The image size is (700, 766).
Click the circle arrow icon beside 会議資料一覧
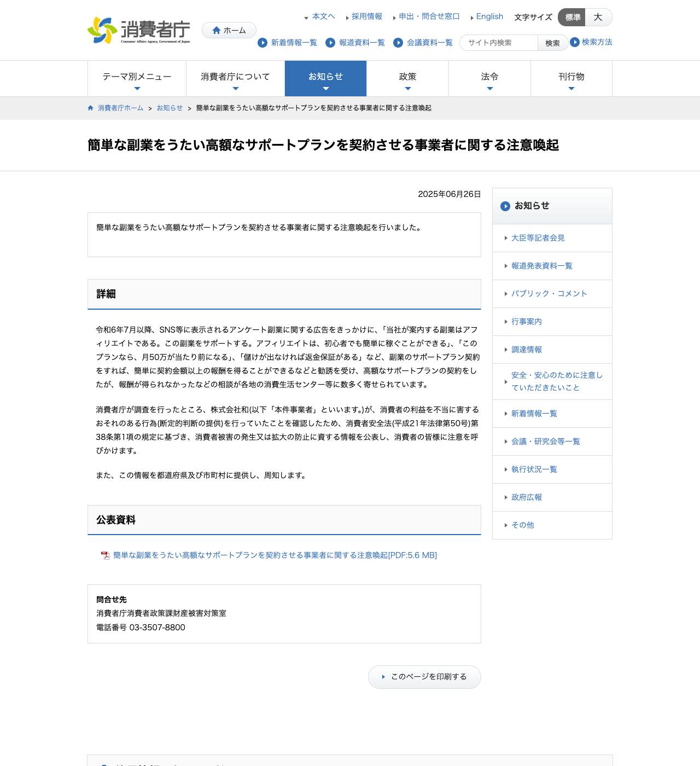tap(398, 43)
